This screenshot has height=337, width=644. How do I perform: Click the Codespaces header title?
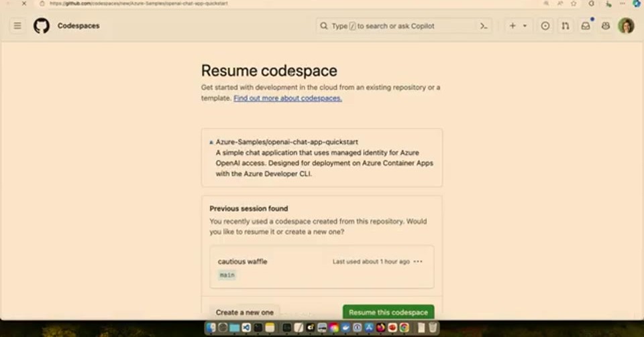coord(78,26)
